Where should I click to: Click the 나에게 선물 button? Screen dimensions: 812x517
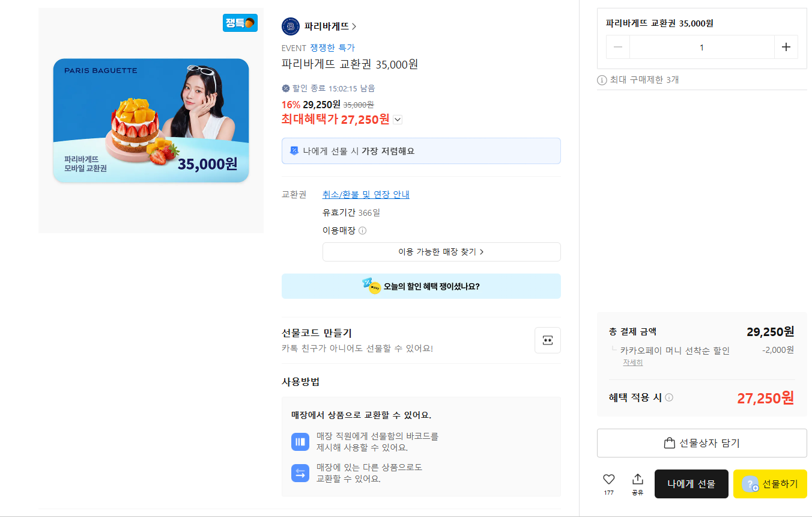[x=691, y=484]
